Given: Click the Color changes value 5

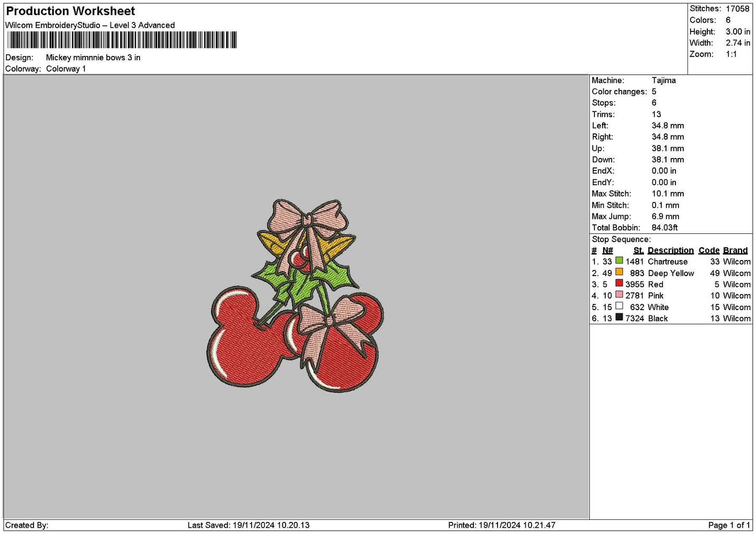Looking at the screenshot, I should tap(654, 92).
